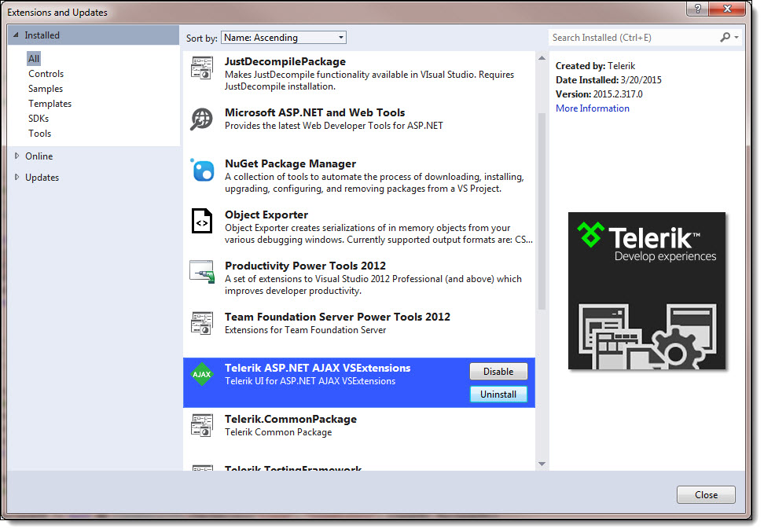
Task: Select the Tools filter
Action: [39, 134]
